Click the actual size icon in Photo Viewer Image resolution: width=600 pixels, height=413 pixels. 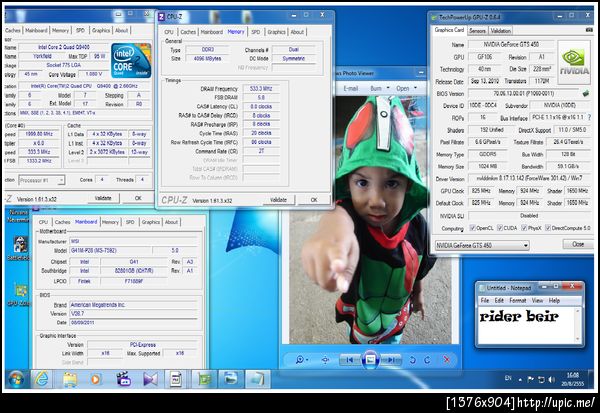click(325, 360)
